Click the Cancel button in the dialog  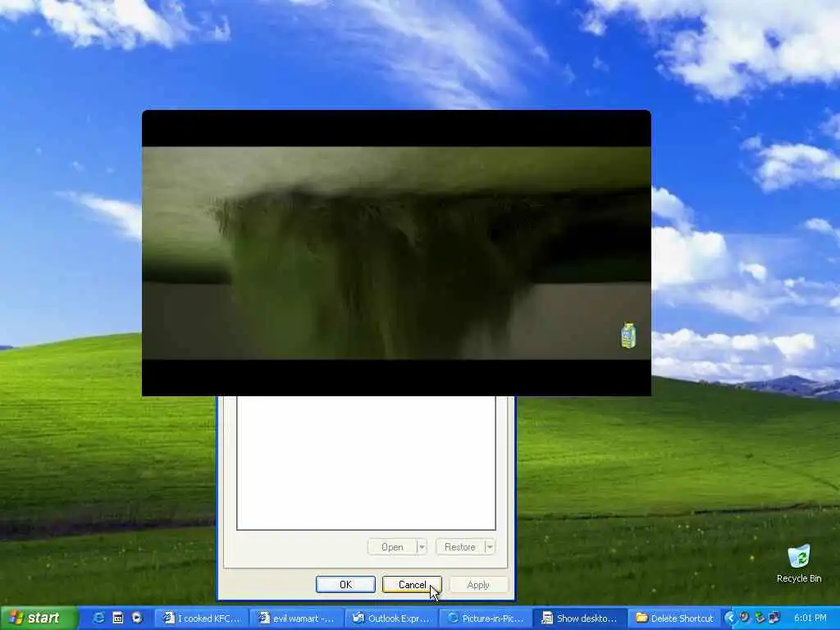pyautogui.click(x=412, y=584)
